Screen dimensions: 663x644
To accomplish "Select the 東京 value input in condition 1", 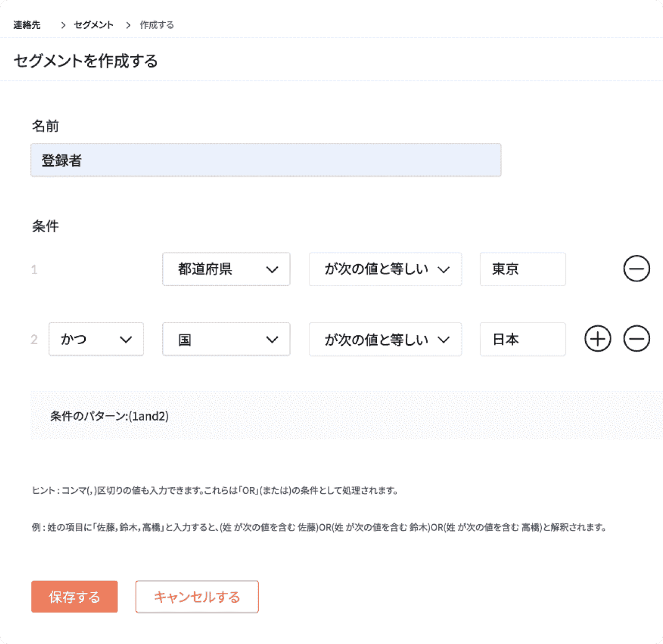I will 523,269.
